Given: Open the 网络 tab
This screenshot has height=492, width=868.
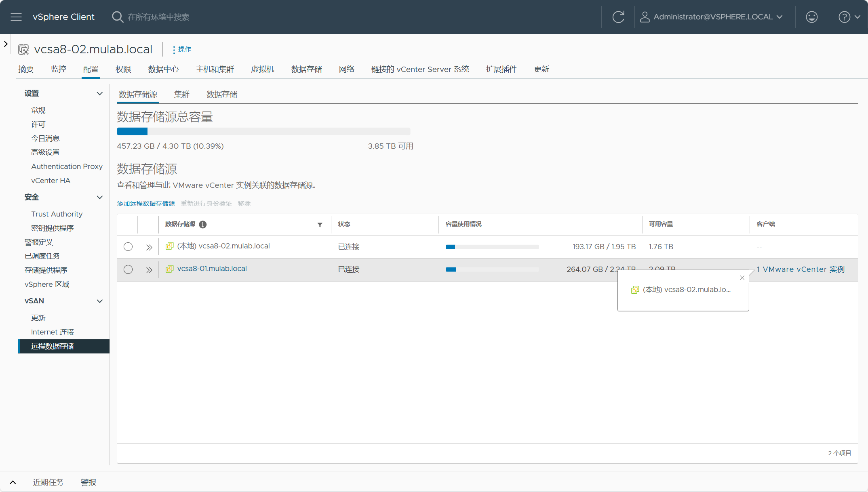Looking at the screenshot, I should tap(347, 69).
